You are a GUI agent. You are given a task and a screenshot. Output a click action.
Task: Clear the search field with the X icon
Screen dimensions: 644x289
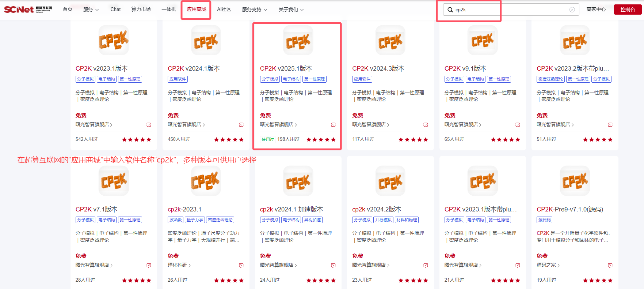pos(572,10)
